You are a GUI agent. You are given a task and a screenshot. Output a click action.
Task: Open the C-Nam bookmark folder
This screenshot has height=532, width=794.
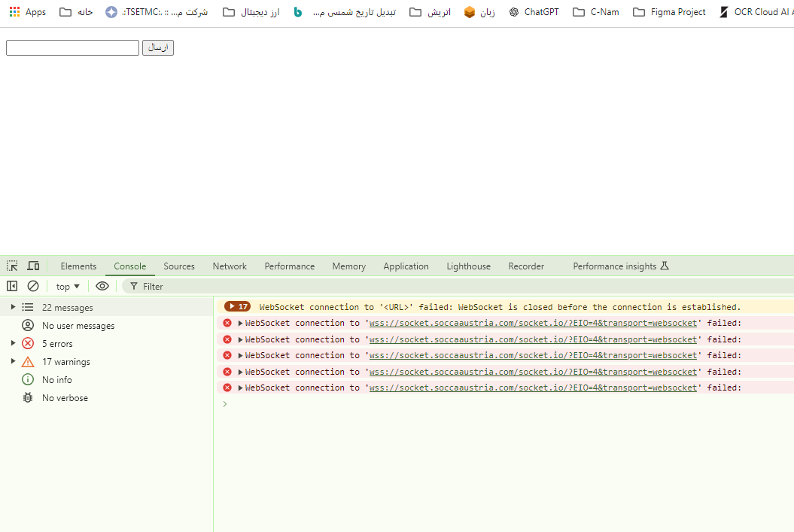coord(596,11)
